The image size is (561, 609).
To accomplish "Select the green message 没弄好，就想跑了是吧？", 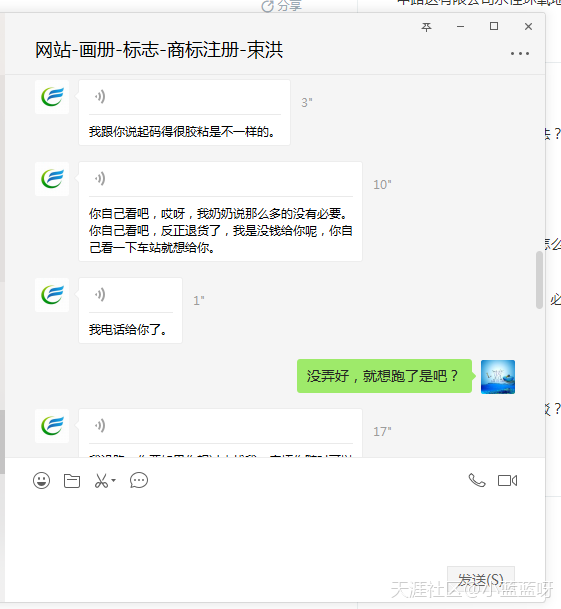I will pyautogui.click(x=384, y=376).
